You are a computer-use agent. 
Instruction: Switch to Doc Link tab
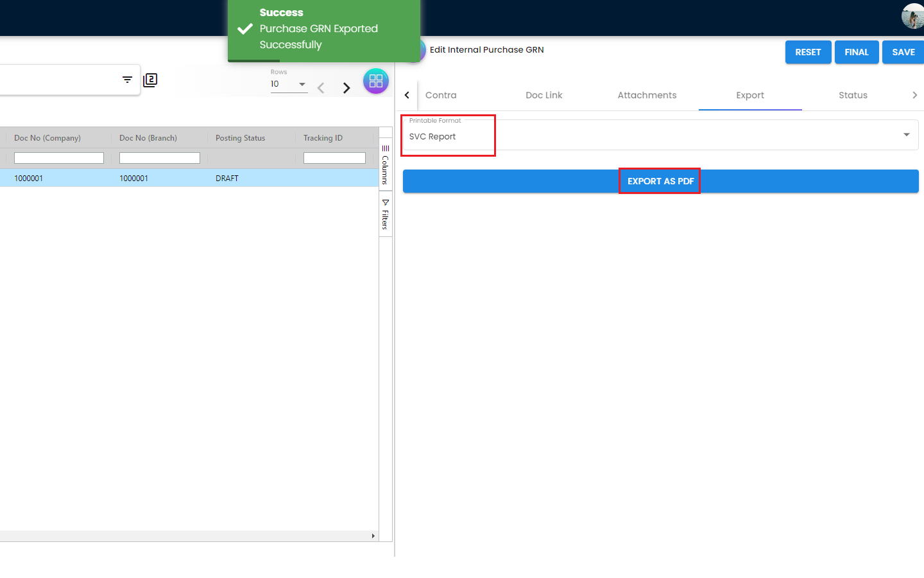(x=543, y=95)
